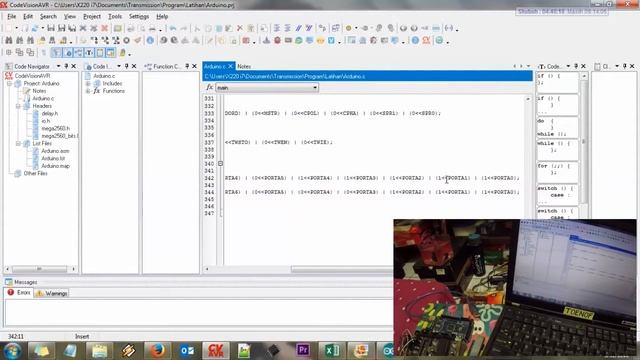Click Code Templates vertical scrollbar

(584, 141)
